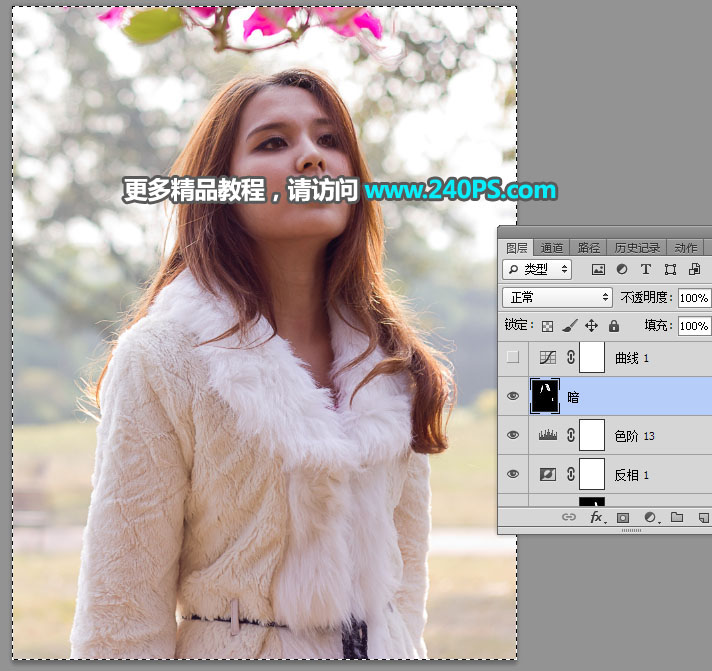Click the type layer filter icon
This screenshot has height=671, width=712.
(x=646, y=270)
